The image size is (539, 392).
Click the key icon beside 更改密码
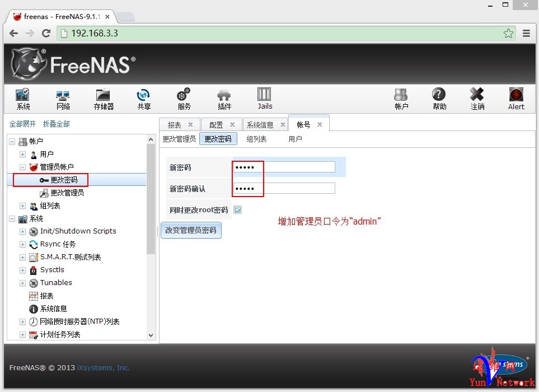pos(44,180)
